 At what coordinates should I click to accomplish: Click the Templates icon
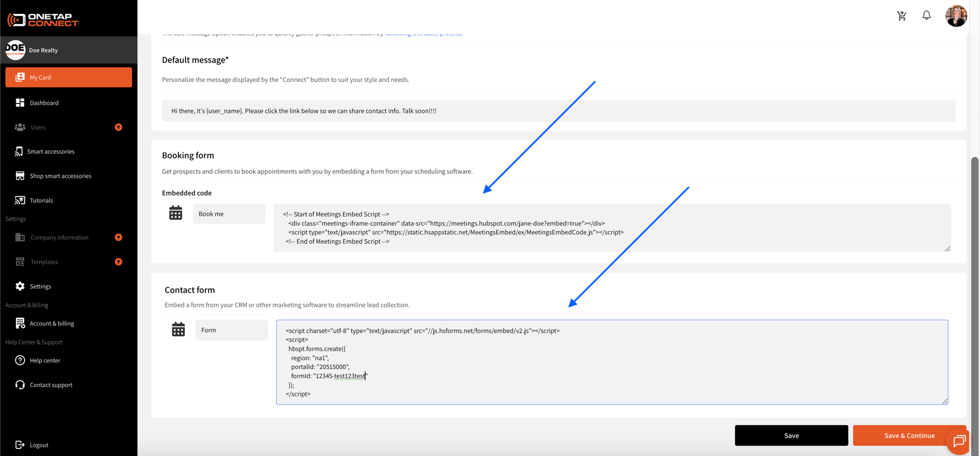click(x=20, y=262)
